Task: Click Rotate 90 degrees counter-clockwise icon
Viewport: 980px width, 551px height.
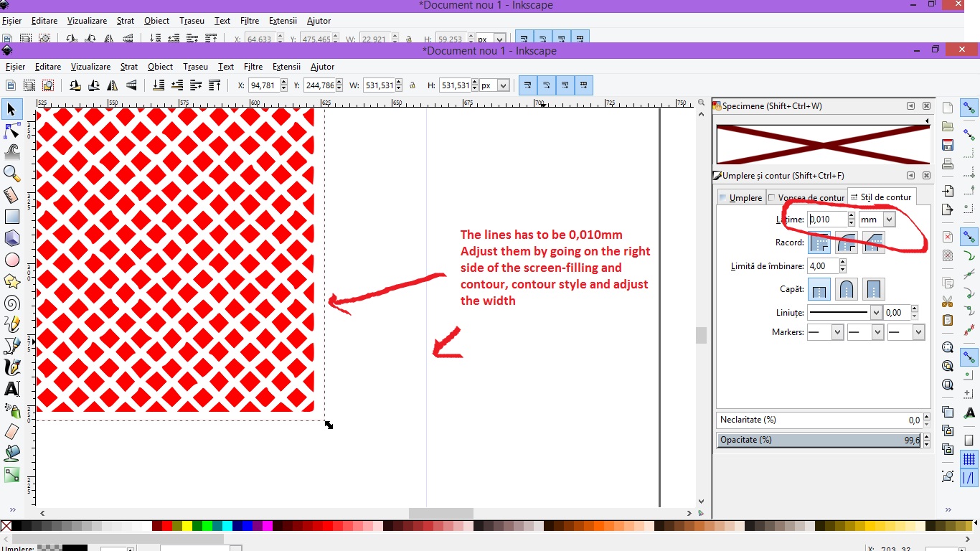Action: pos(75,85)
